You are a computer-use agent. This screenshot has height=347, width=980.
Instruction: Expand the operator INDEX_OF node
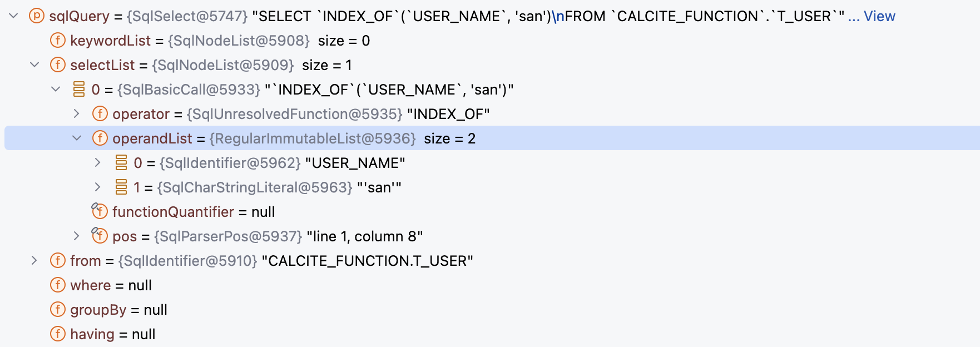click(x=77, y=114)
